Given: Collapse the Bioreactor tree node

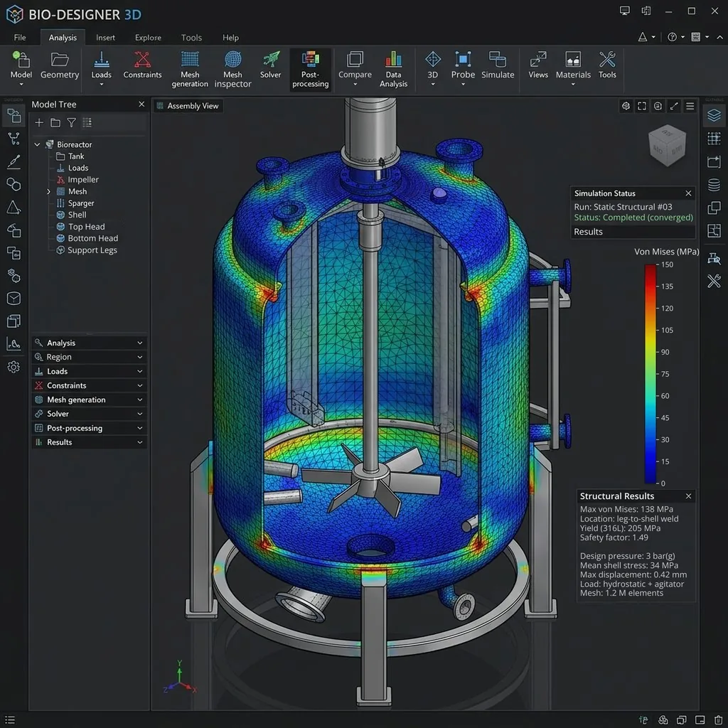Looking at the screenshot, I should click(37, 144).
